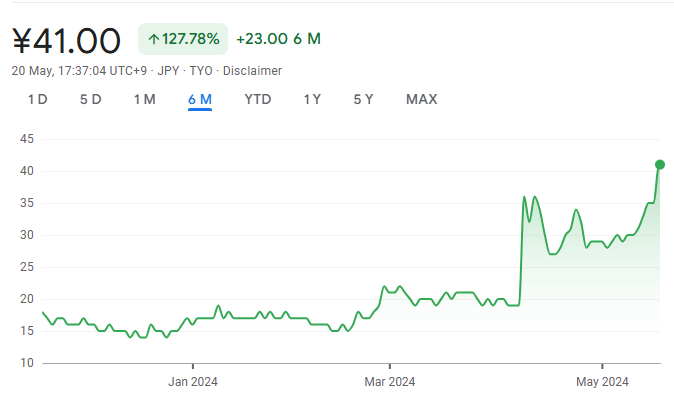Select the 5 D time range tab
Screen dimensions: 674x399
coord(91,99)
